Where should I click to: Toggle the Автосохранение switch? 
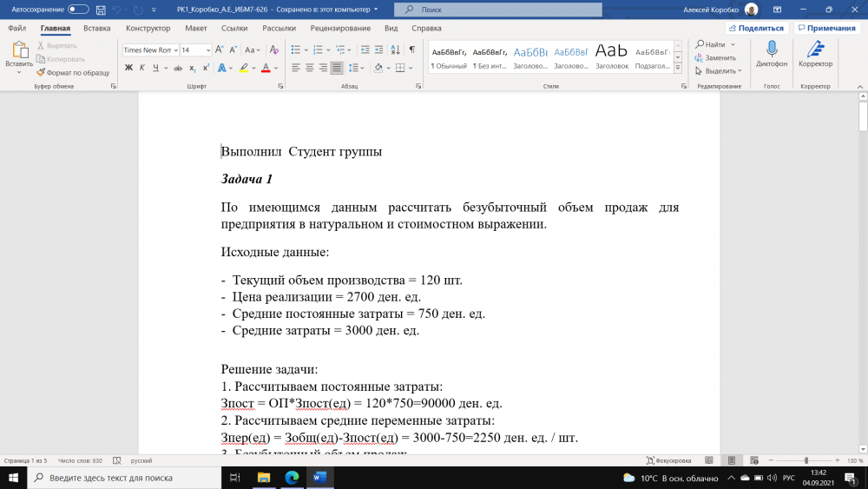point(78,10)
